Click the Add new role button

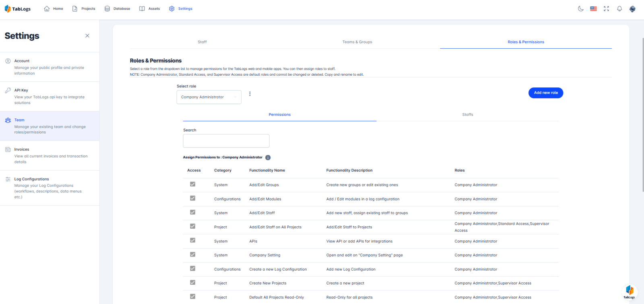click(x=545, y=93)
